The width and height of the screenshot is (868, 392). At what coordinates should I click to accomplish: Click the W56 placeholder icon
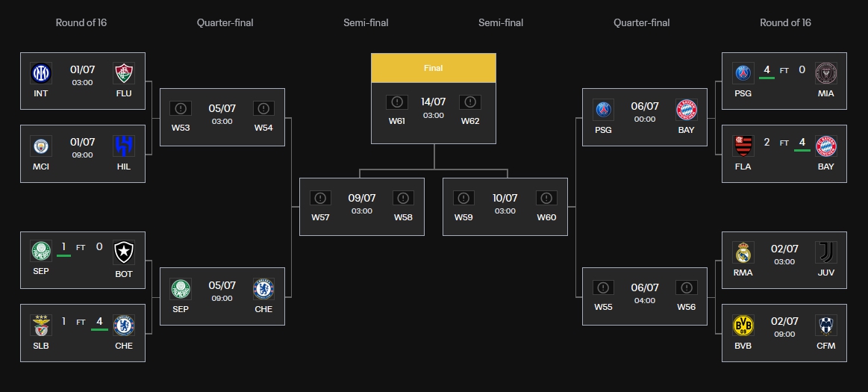click(686, 288)
